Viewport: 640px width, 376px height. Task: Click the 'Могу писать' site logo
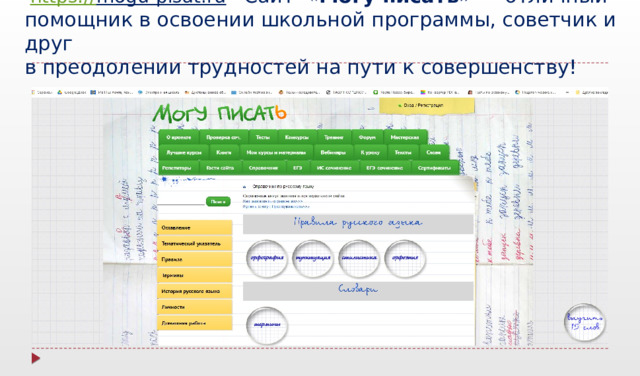pyautogui.click(x=220, y=113)
